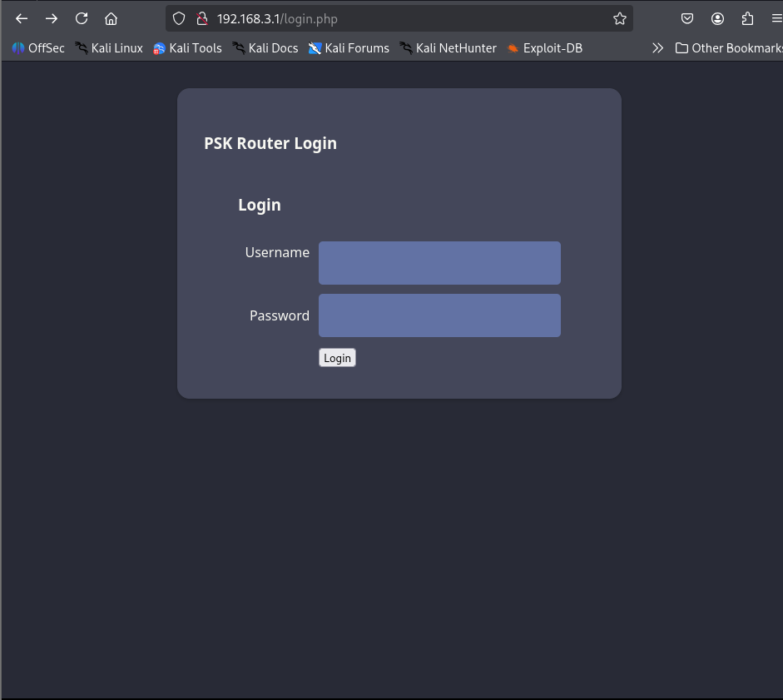Go to the browser Home page
The image size is (783, 700).
click(x=111, y=18)
